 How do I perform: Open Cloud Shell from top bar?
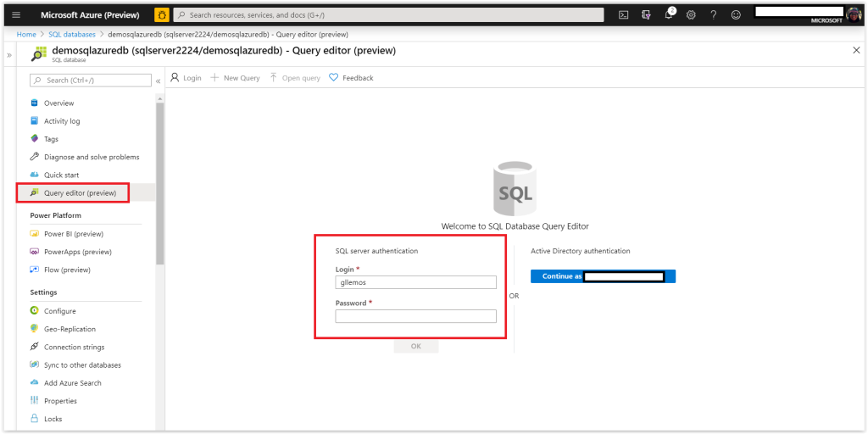coord(623,15)
